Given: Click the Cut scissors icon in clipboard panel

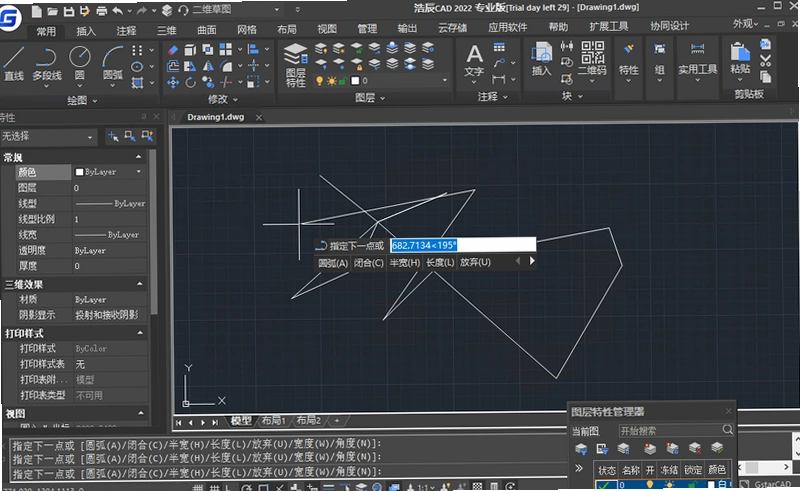Looking at the screenshot, I should 765,61.
